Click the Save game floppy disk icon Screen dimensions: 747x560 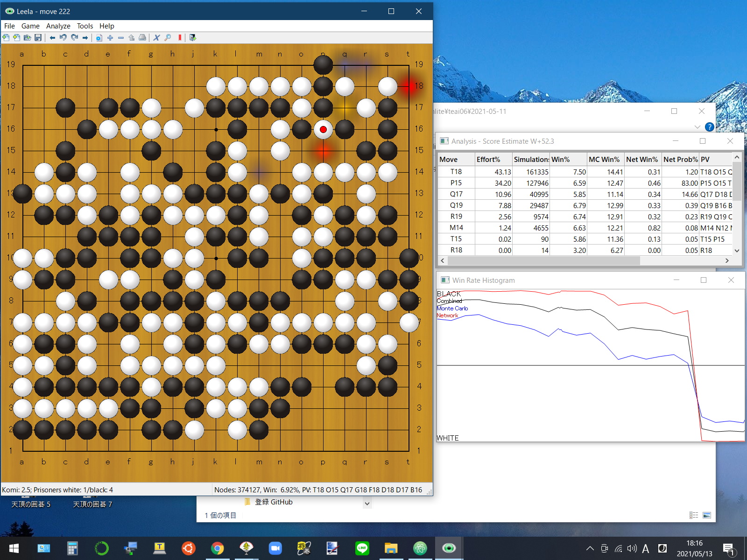38,38
